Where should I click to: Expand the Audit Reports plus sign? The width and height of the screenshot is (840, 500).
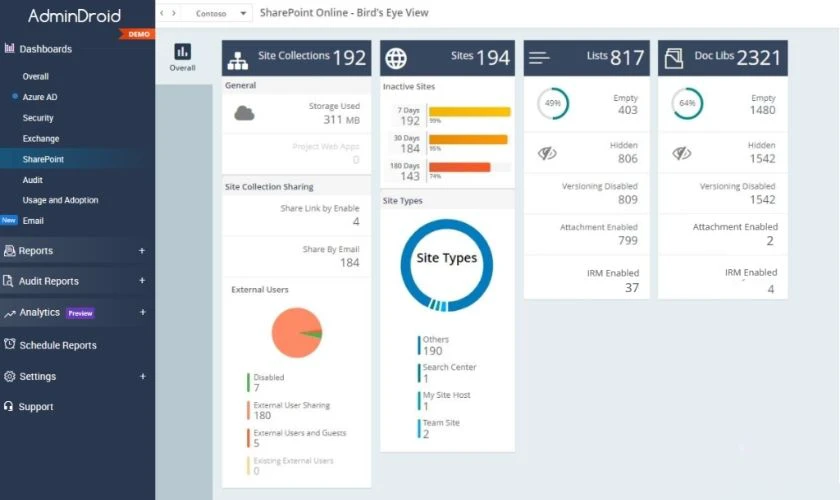tap(142, 280)
